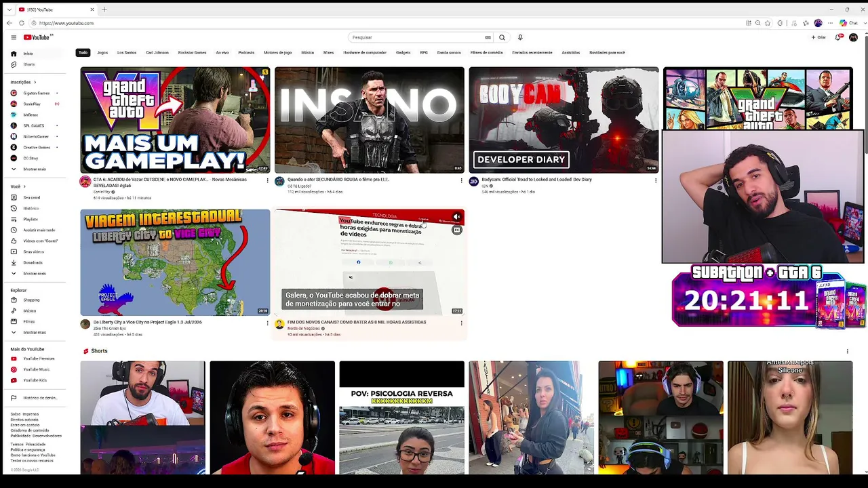Open the YouTube account avatar menu
Screen dimensions: 868x488
coord(853,37)
